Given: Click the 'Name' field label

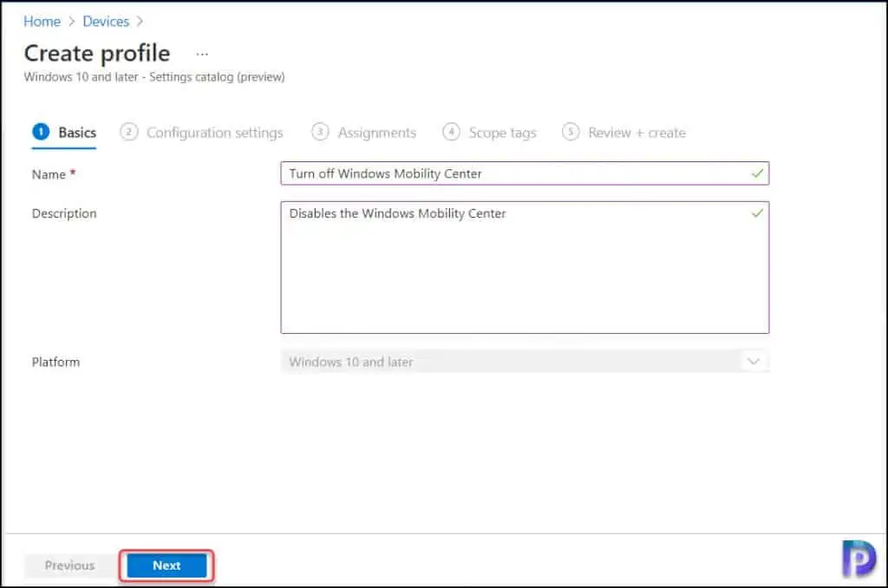Looking at the screenshot, I should [49, 174].
